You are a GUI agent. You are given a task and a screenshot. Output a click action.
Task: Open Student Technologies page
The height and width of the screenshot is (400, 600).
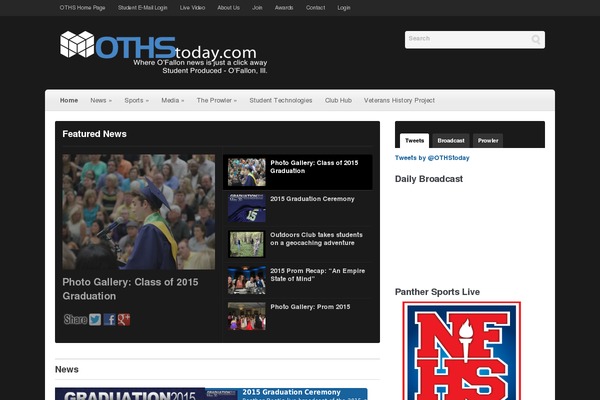point(281,100)
